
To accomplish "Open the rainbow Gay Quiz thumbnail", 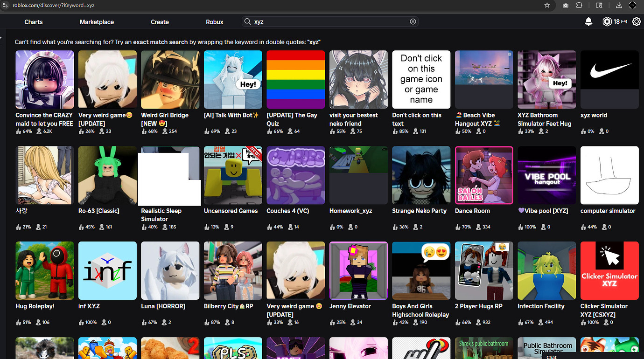I will (295, 79).
